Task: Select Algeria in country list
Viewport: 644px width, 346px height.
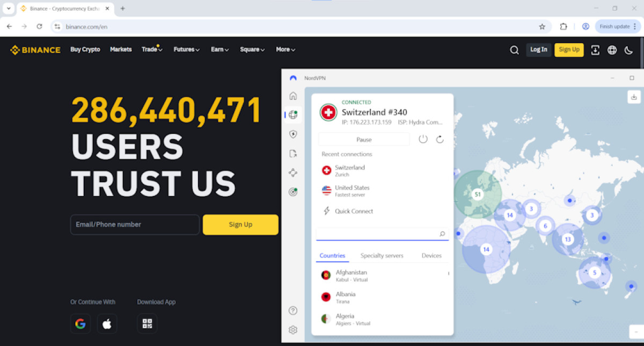Action: click(382, 319)
